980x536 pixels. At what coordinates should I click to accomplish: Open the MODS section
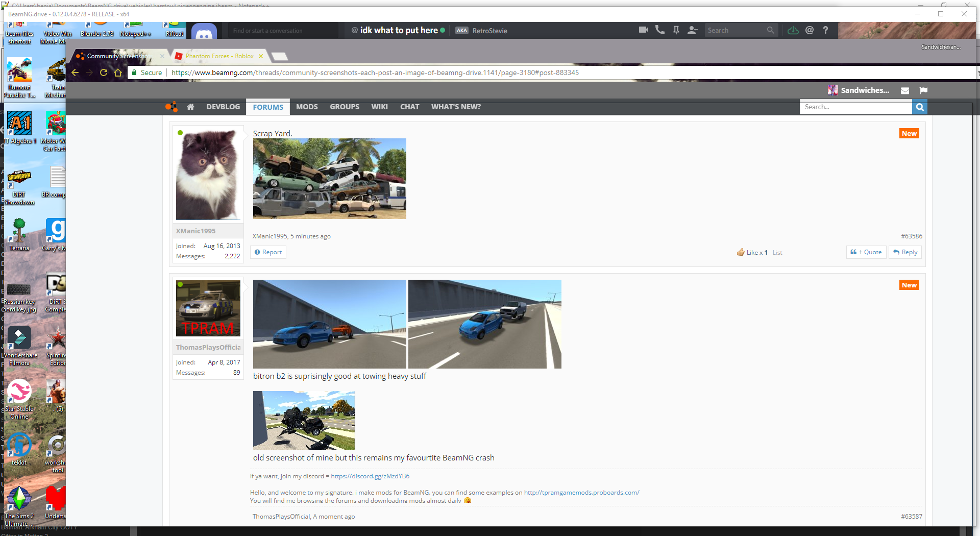(307, 107)
